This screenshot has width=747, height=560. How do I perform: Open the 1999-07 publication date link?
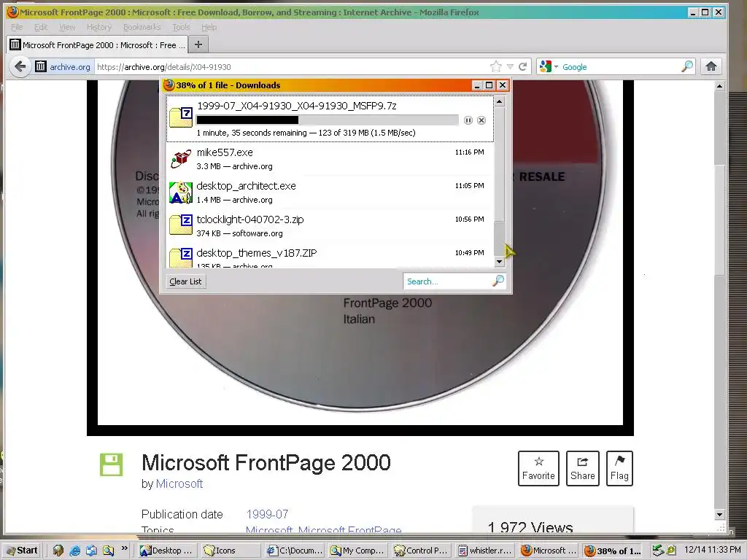pos(267,514)
